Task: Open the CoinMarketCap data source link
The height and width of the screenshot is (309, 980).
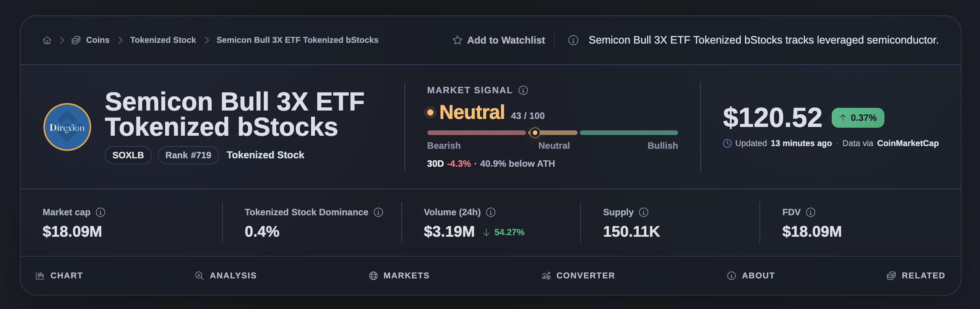Action: (x=908, y=143)
